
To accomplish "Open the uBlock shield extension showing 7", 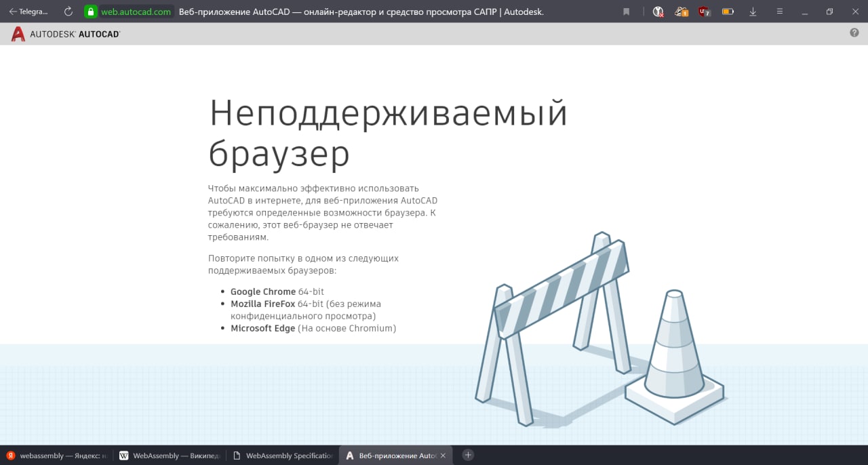I will (x=705, y=12).
